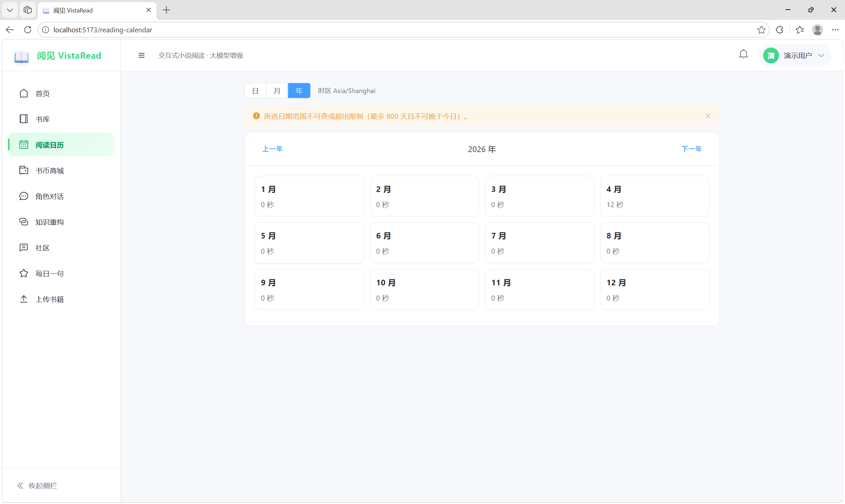Open the 1 月 month card
Viewport: 845px width, 504px height.
click(x=309, y=196)
